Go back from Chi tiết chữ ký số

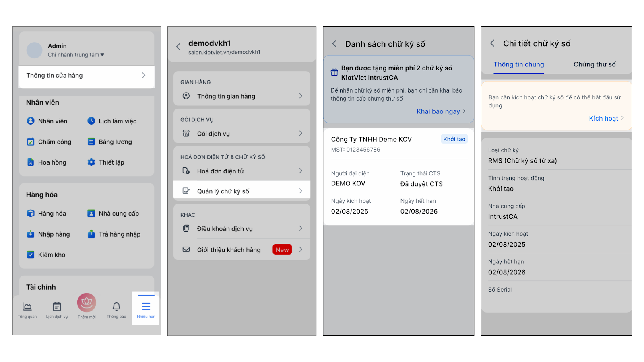(492, 43)
